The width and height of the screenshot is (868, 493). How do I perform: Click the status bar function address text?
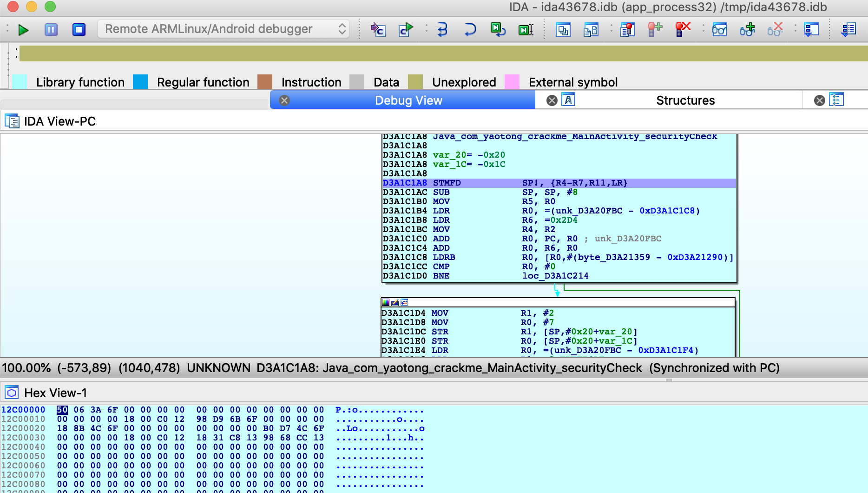[x=449, y=368]
